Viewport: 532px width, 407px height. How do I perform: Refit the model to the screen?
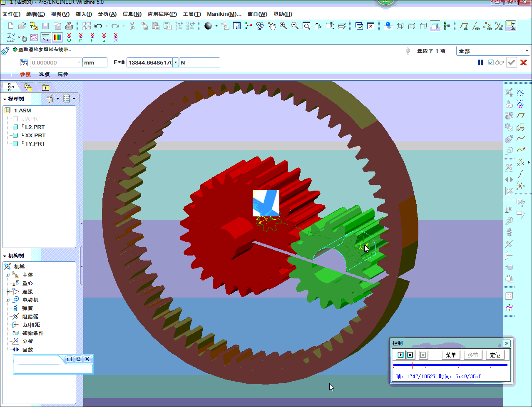[306, 26]
